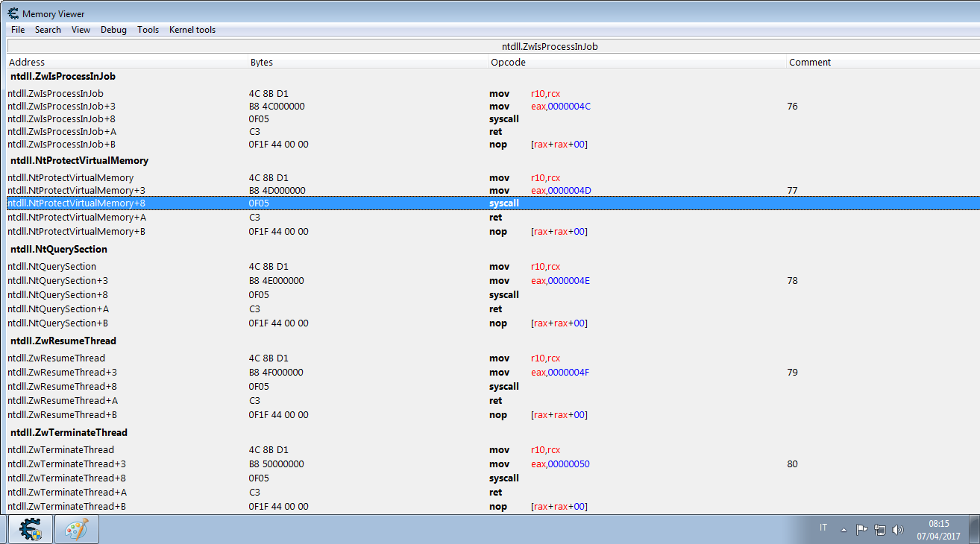The image size is (980, 544).
Task: Open Action Center flag icon
Action: coord(861,530)
